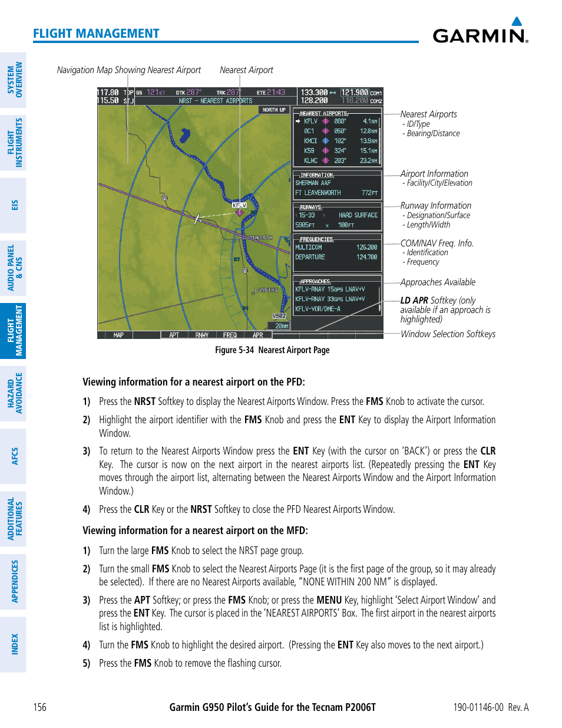This screenshot has width=562, height=728.
Task: Click the KFLV-RNAV 15 GPS approach
Action: pyautogui.click(x=330, y=289)
